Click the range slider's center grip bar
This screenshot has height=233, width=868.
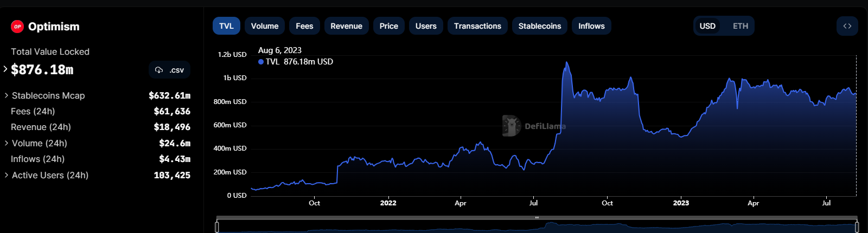tap(537, 218)
